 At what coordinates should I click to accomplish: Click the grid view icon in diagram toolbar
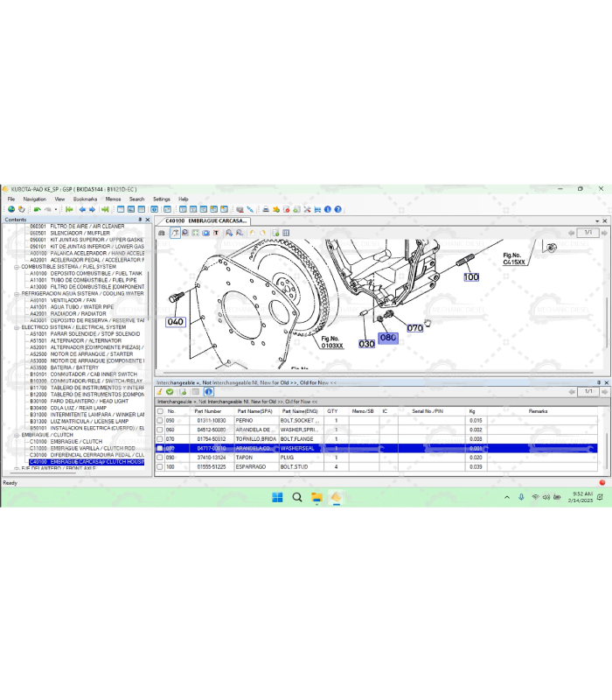pyautogui.click(x=286, y=233)
